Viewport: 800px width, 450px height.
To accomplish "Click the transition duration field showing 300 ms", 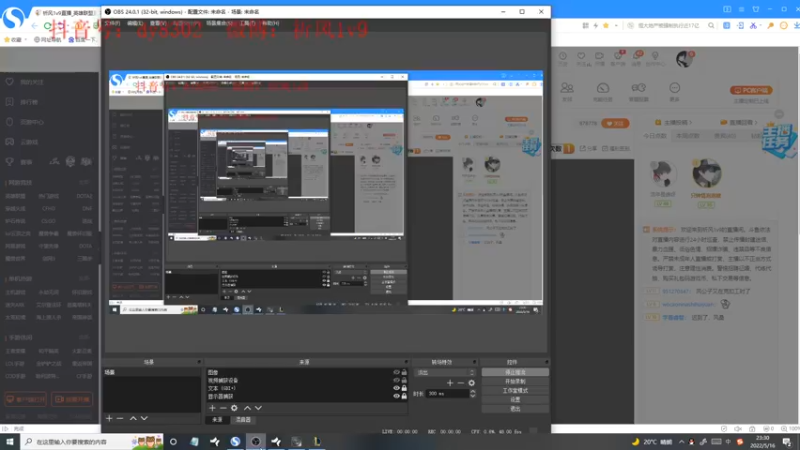I will [x=447, y=393].
